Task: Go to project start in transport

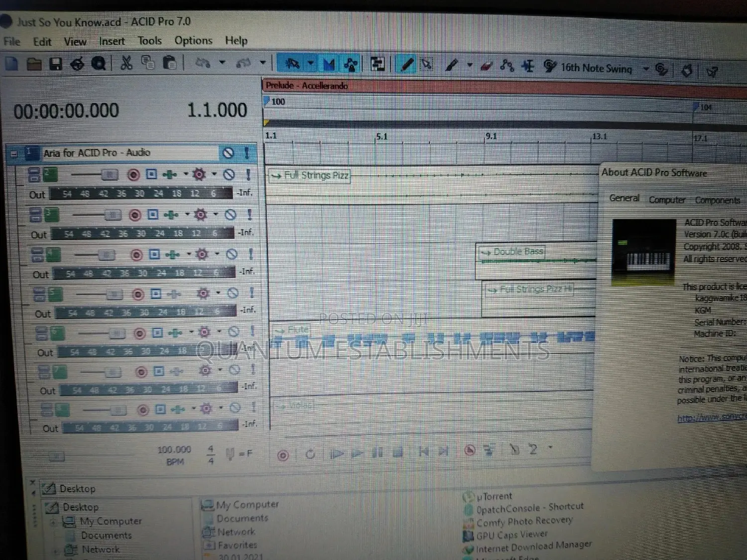Action: tap(423, 451)
